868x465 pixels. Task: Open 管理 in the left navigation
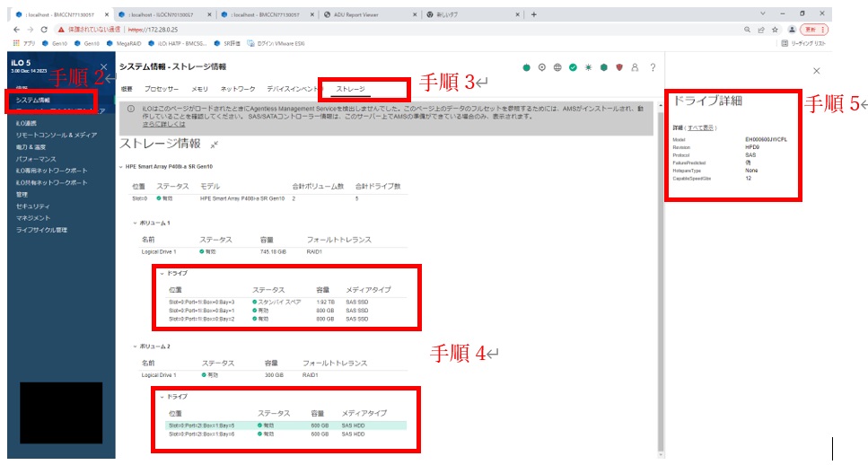pyautogui.click(x=22, y=194)
